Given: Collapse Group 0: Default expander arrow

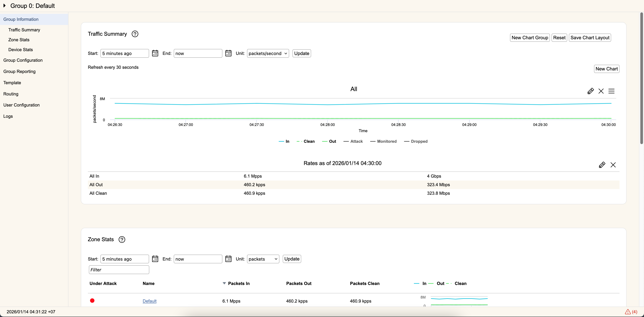Looking at the screenshot, I should click(4, 6).
